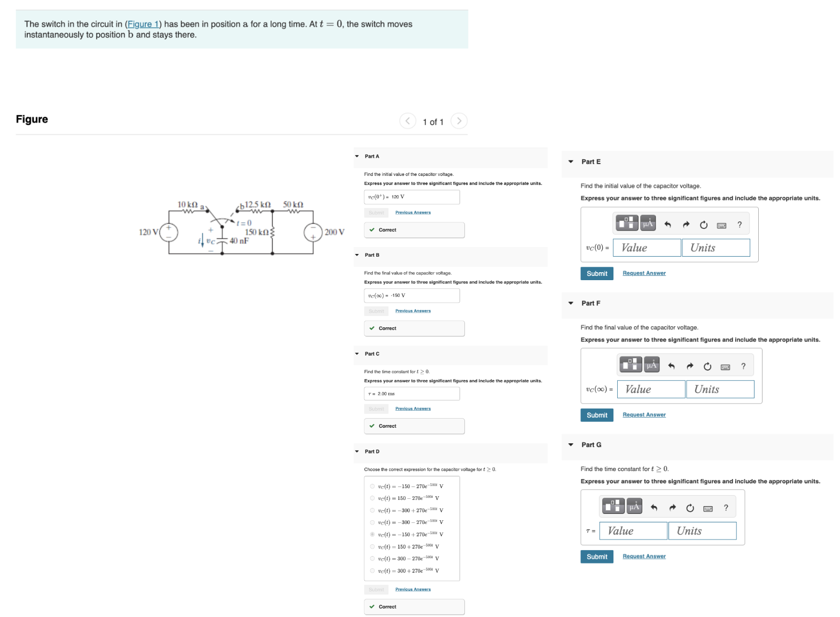
Task: Show keyboard shortcuts in Part F toolbar
Action: (725, 367)
